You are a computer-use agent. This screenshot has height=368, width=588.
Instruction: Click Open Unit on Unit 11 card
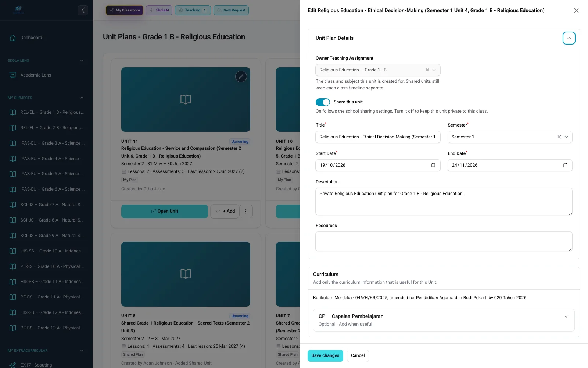(x=165, y=211)
